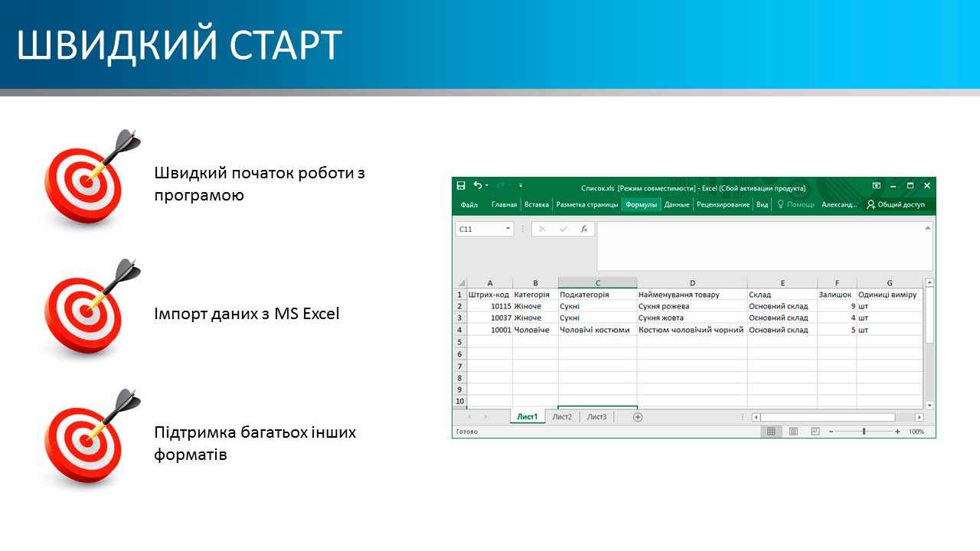Open the Данные ribbon tab

[x=677, y=204]
